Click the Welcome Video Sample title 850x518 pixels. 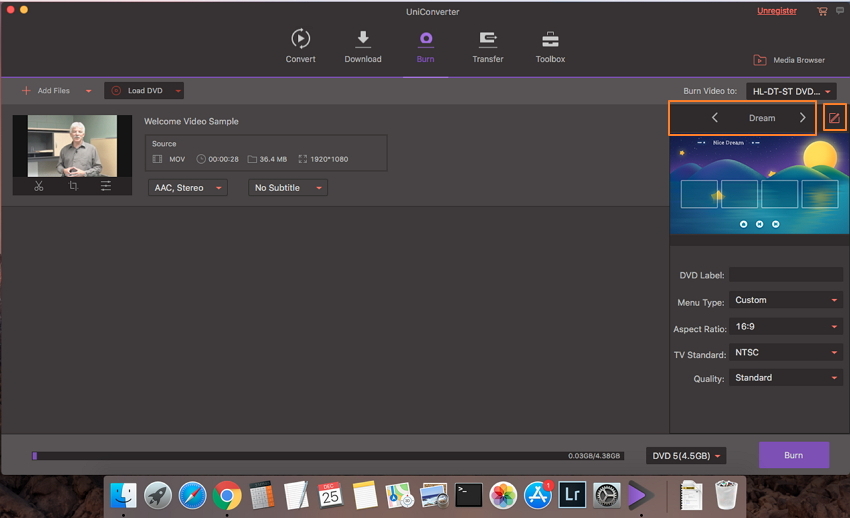pos(191,121)
